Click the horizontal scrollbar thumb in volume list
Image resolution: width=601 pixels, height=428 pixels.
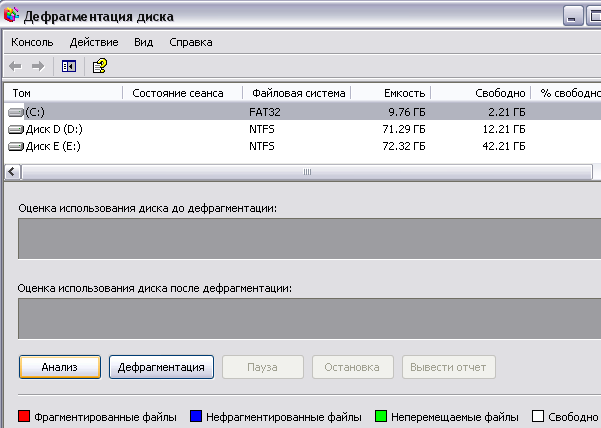(307, 172)
